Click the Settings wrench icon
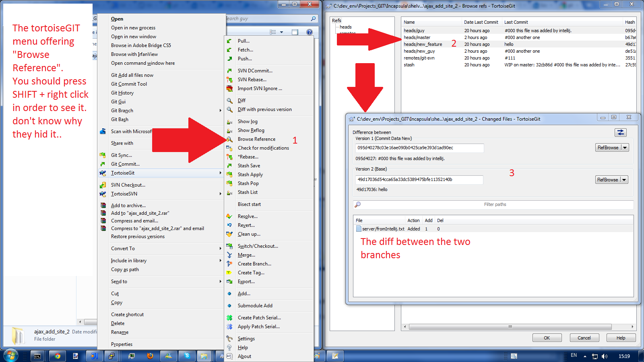Viewport: 644px width, 362px height. point(229,339)
